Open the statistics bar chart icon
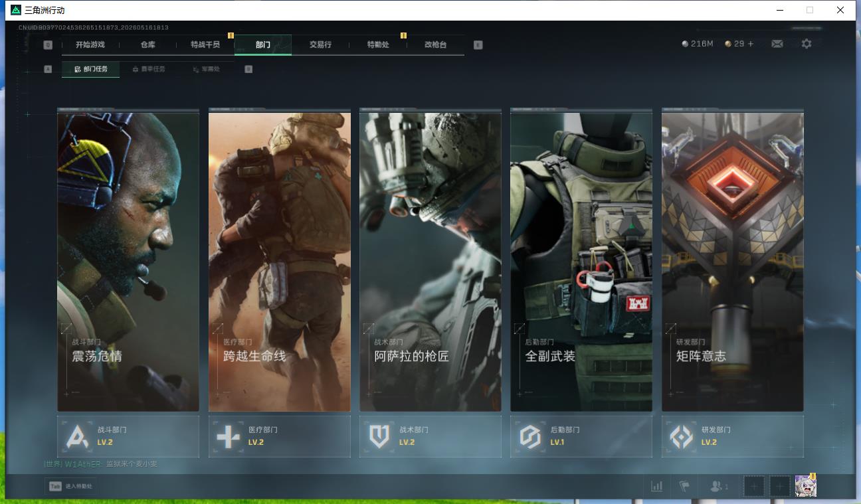The width and height of the screenshot is (861, 504). (x=657, y=487)
